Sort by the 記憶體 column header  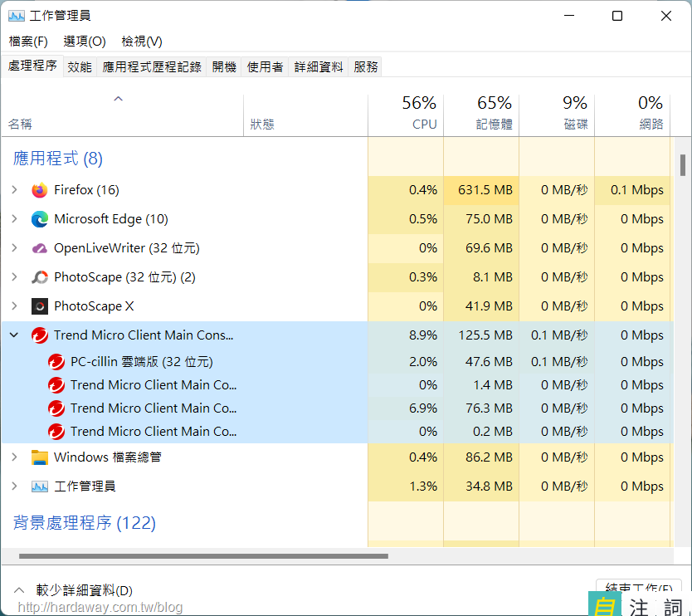pos(481,115)
